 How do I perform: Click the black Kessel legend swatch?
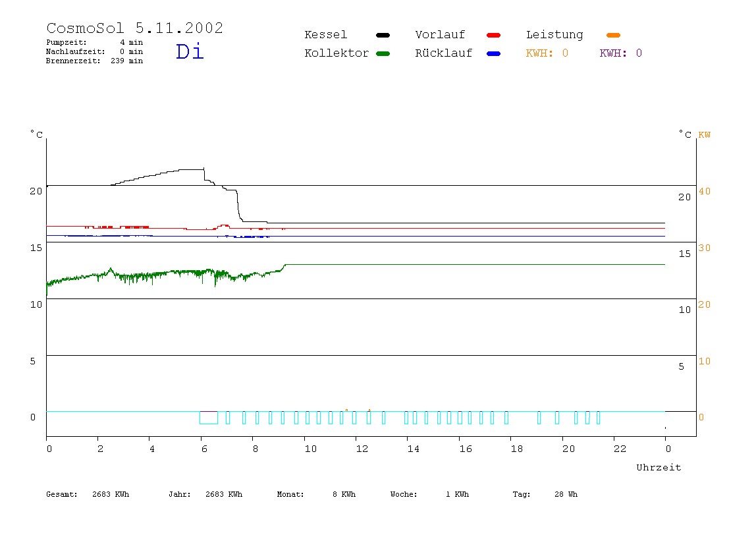click(383, 35)
